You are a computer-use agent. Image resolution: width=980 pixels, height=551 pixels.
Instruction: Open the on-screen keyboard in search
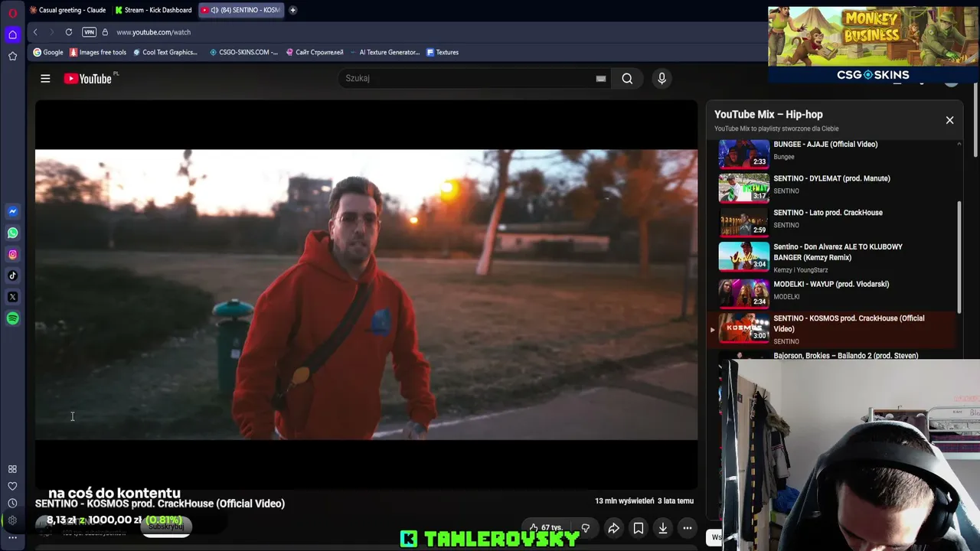[601, 78]
